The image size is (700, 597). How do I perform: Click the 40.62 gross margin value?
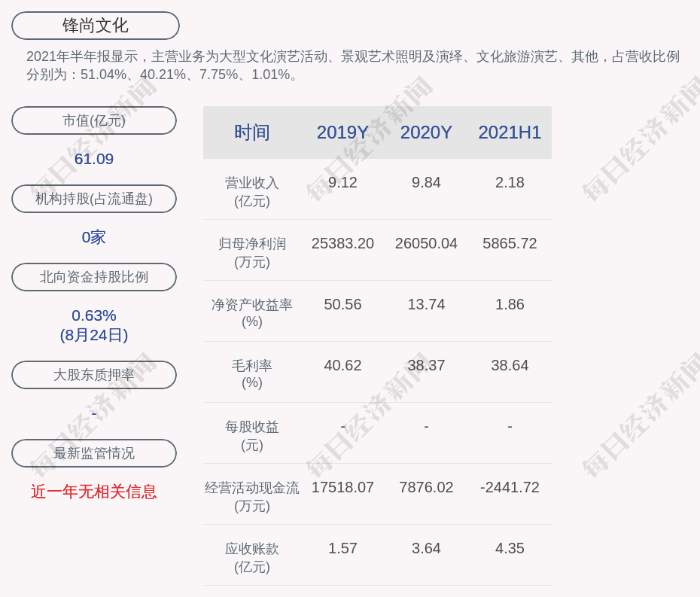point(342,366)
